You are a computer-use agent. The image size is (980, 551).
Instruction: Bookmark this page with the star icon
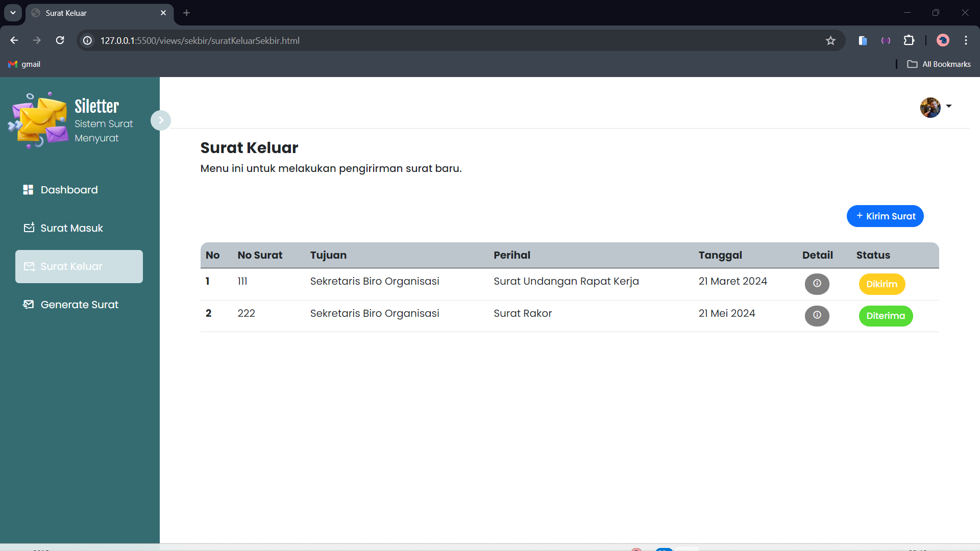830,40
